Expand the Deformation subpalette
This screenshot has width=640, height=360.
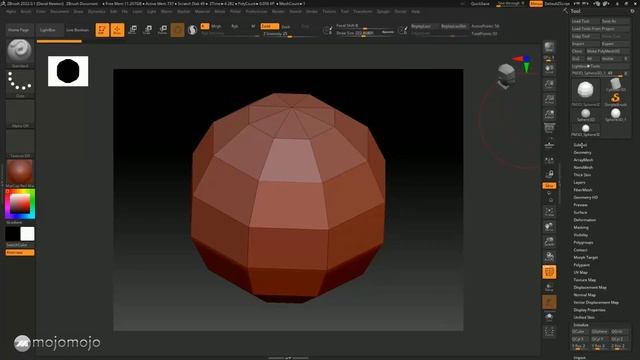click(x=584, y=220)
